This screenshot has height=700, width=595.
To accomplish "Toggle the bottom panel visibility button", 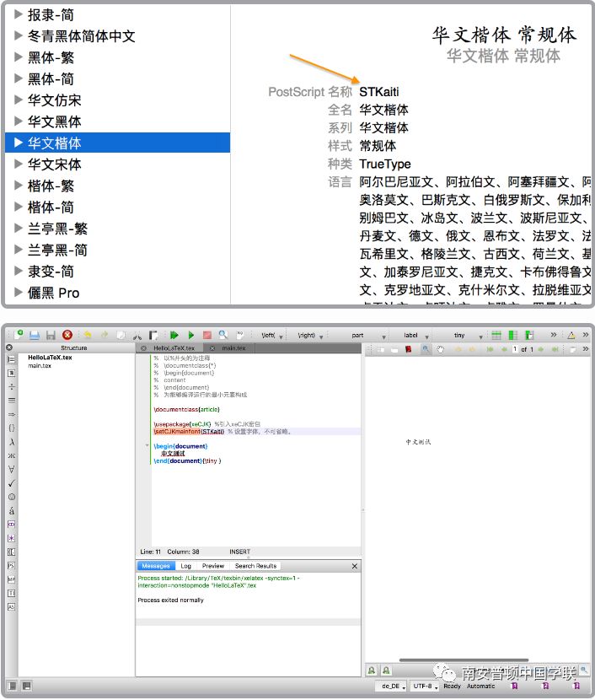I will (26, 686).
